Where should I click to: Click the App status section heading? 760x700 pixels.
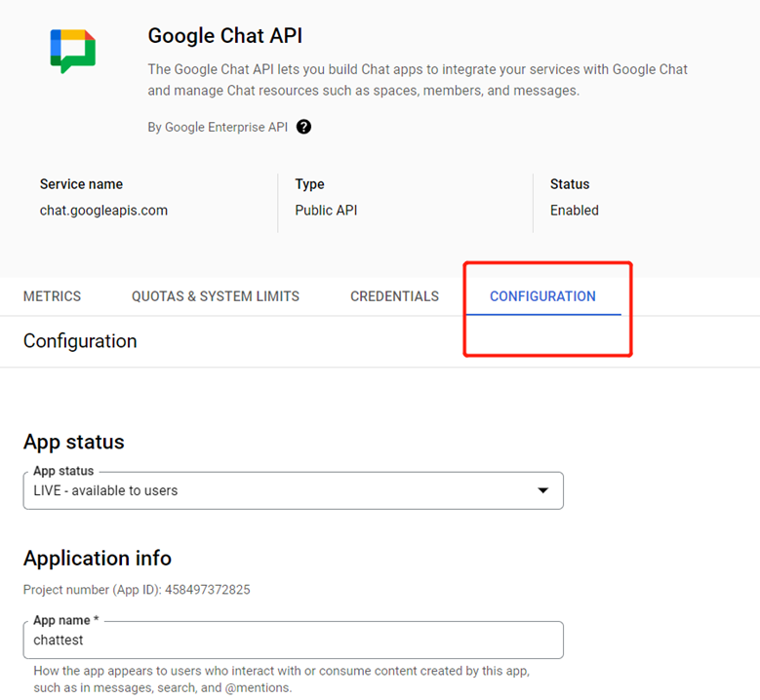coord(74,442)
